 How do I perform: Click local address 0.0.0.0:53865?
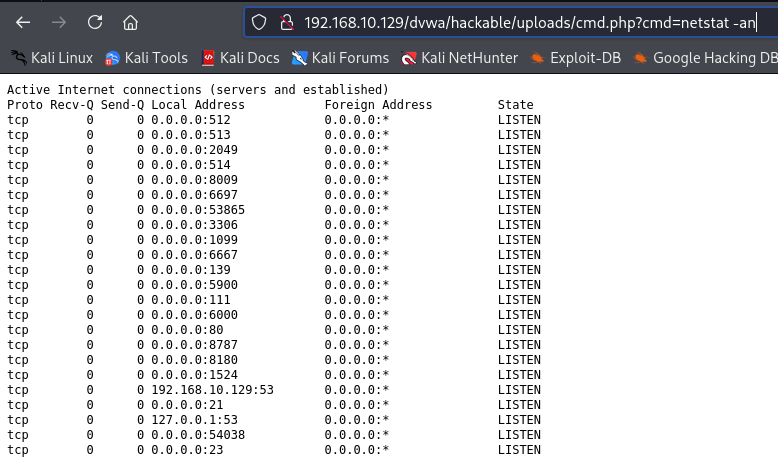198,210
